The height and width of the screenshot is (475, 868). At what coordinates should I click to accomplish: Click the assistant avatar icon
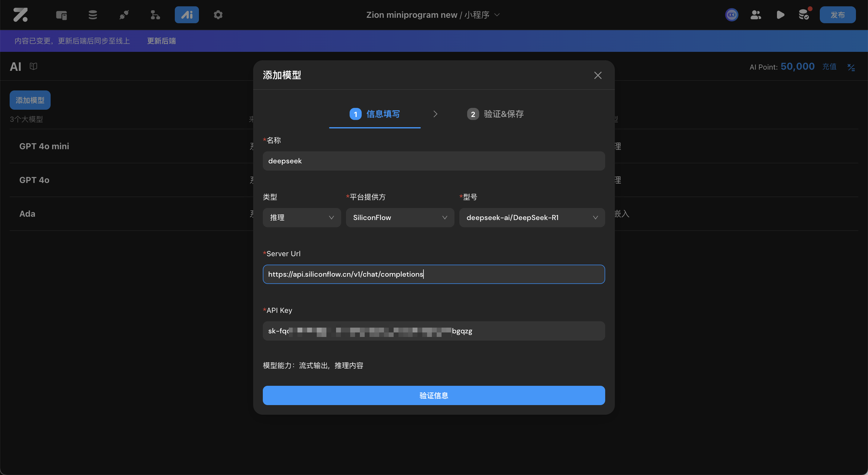pyautogui.click(x=731, y=15)
